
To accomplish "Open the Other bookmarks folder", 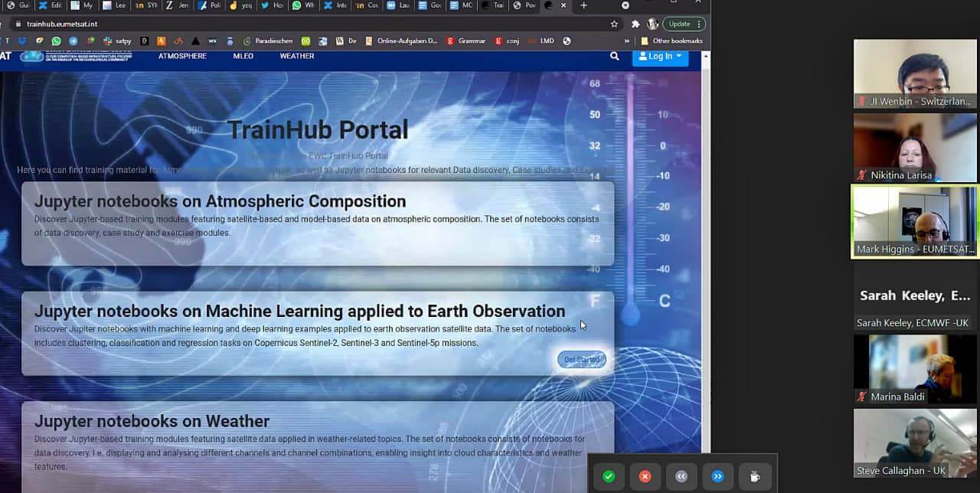I will (671, 41).
